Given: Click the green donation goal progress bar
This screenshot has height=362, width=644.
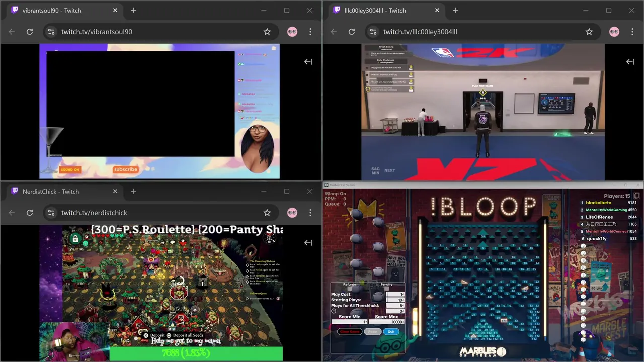Looking at the screenshot, I should point(196,353).
